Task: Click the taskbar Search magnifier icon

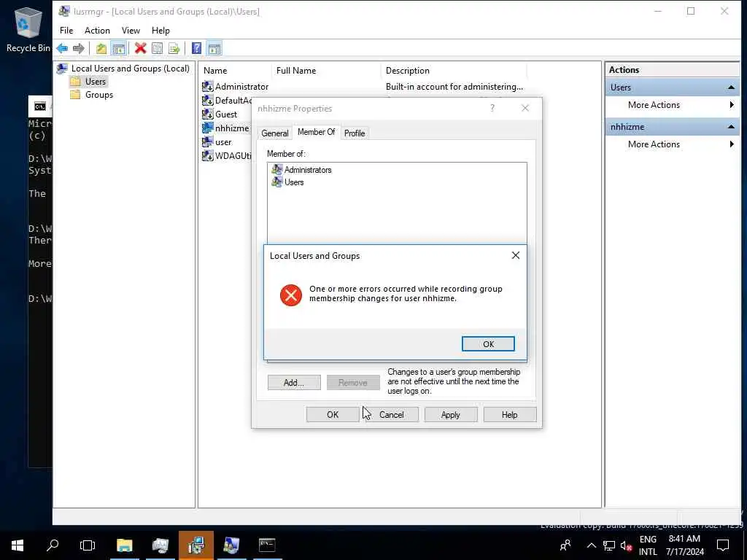Action: (53, 545)
